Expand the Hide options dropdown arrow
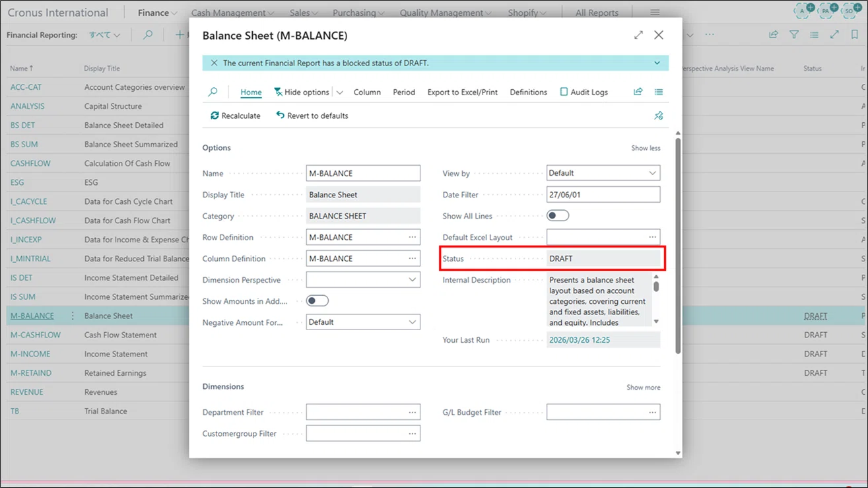 pyautogui.click(x=340, y=92)
